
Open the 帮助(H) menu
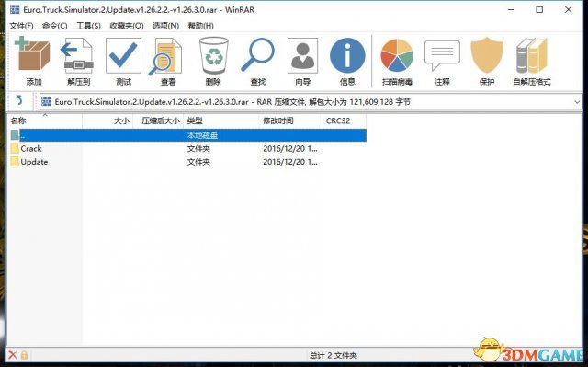point(201,26)
